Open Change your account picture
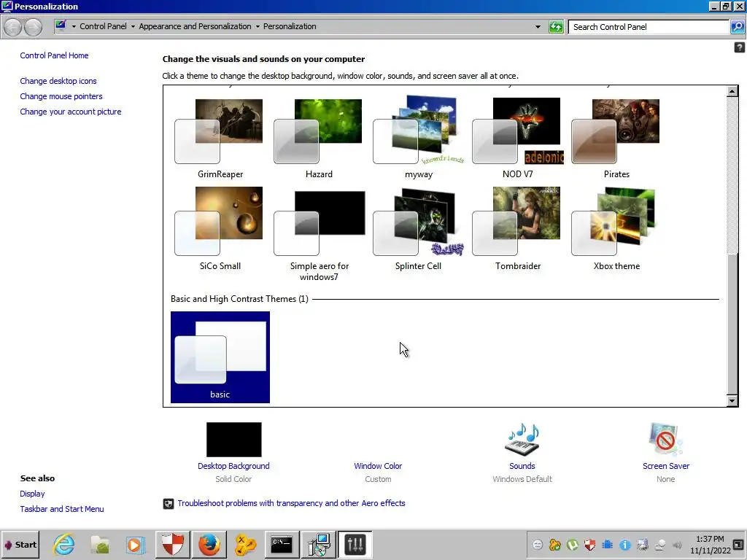 click(x=71, y=112)
